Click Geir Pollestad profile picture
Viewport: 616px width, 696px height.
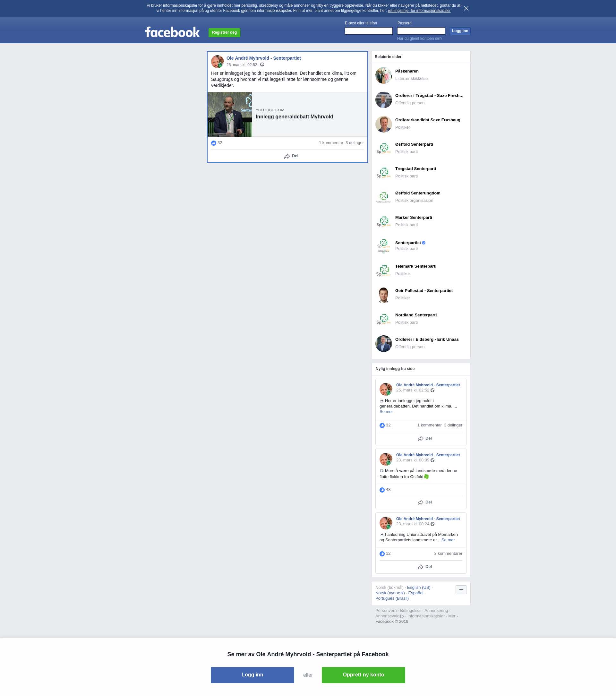[383, 295]
